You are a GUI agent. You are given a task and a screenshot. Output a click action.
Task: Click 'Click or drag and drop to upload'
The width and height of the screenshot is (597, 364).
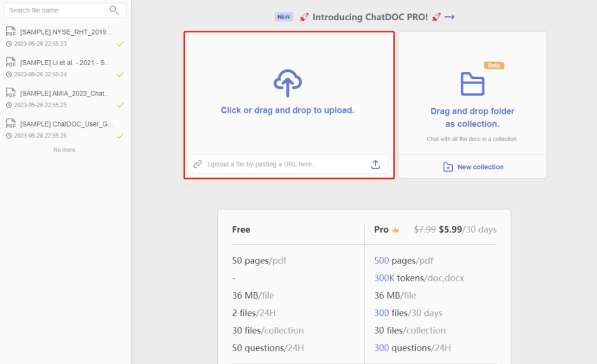pos(287,110)
